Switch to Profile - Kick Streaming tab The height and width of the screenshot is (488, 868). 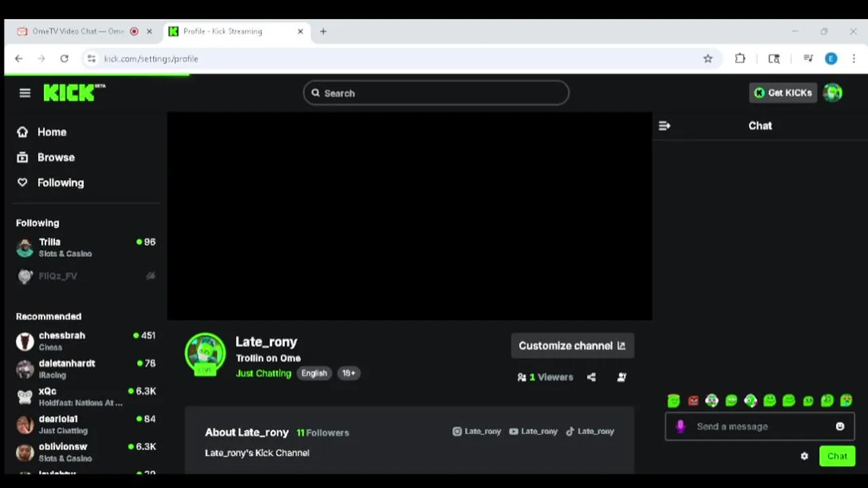click(222, 31)
